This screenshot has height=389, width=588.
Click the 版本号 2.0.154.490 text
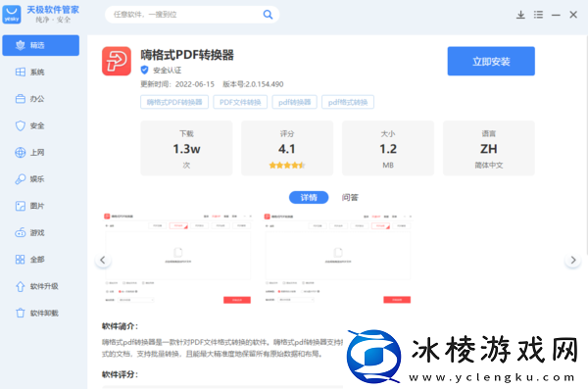253,84
